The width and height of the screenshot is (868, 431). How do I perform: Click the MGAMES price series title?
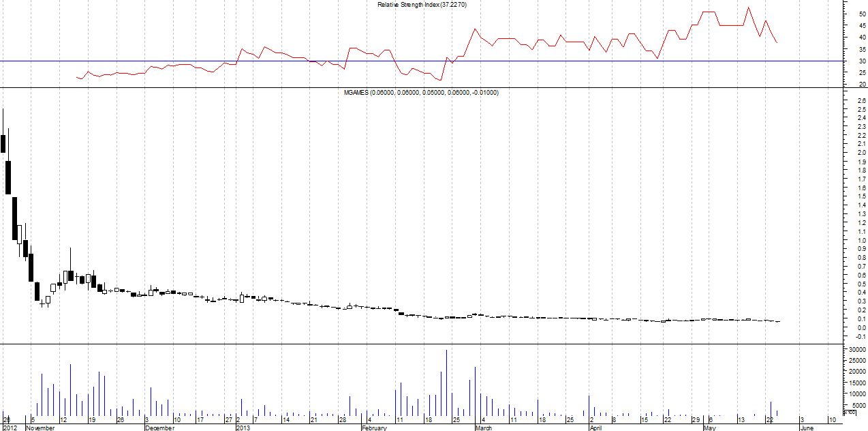420,92
